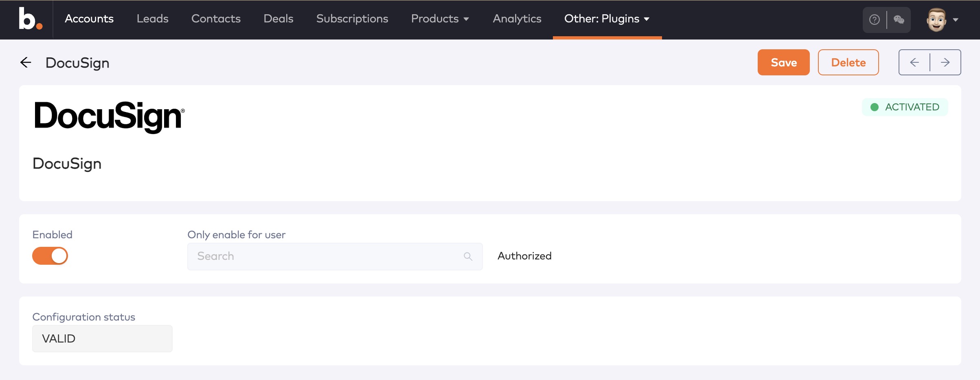Click the Configuration status label
This screenshot has width=980, height=380.
click(83, 317)
